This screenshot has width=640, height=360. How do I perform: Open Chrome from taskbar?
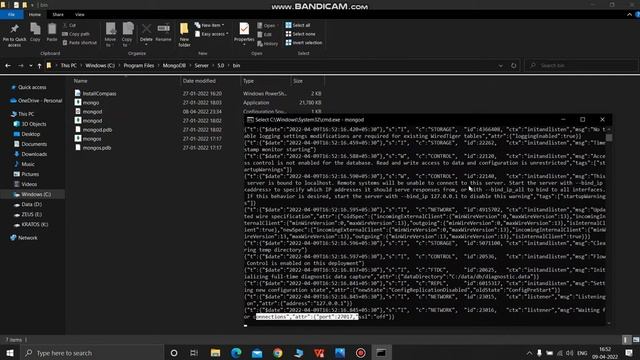pos(278,353)
